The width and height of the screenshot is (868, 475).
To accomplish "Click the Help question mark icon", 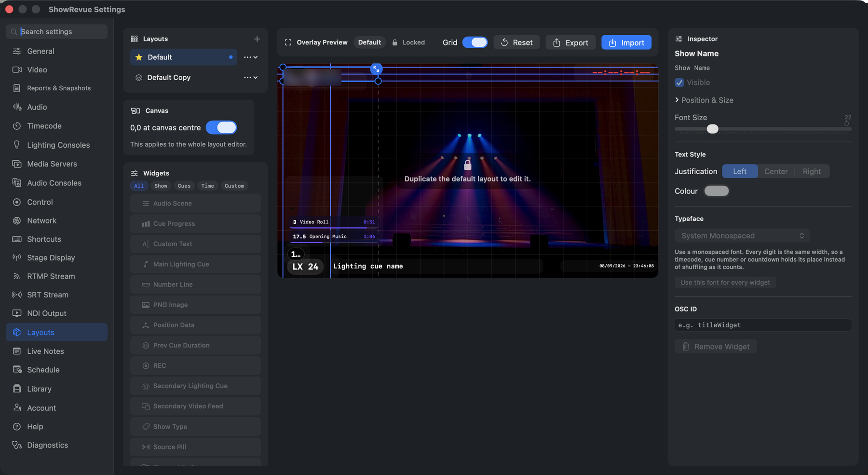I will [17, 427].
